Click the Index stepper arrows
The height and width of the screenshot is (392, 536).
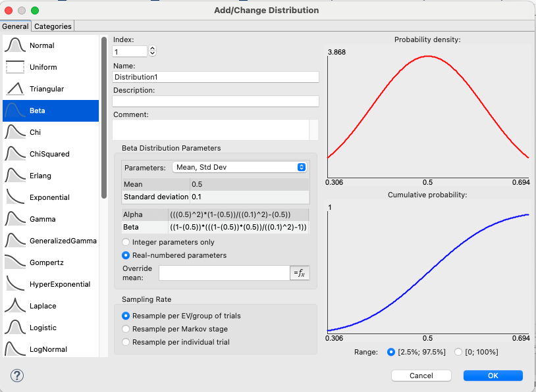pos(153,51)
